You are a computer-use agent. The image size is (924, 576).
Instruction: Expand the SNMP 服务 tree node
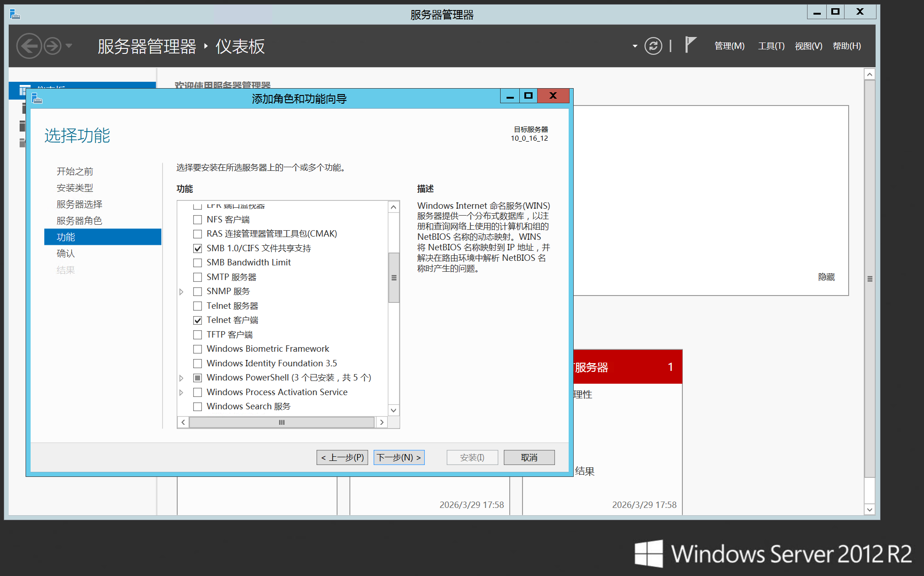click(x=181, y=291)
